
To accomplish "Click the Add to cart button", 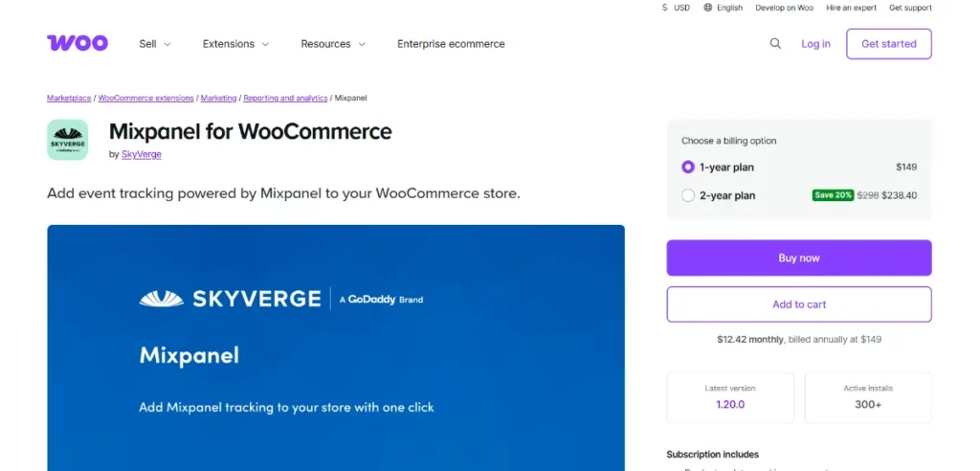I will click(x=799, y=304).
